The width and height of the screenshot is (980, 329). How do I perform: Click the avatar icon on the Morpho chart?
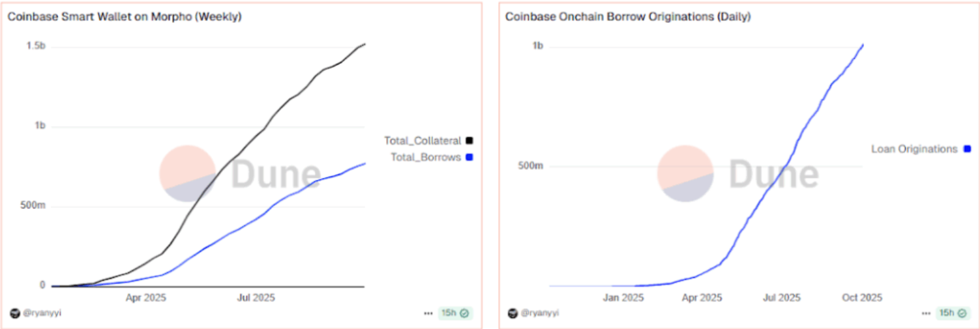coord(15,313)
